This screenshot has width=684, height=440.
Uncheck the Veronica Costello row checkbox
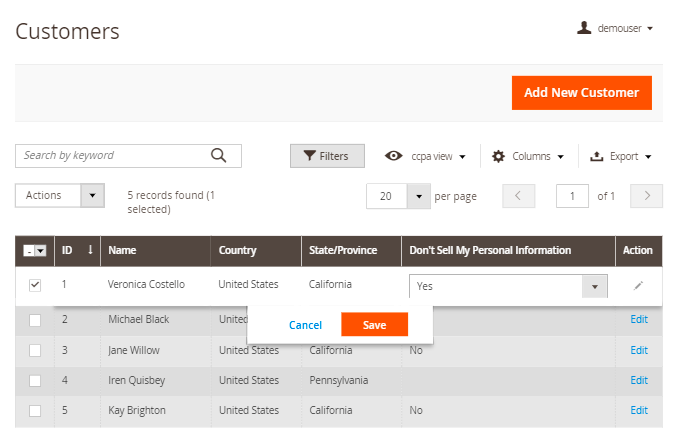35,285
